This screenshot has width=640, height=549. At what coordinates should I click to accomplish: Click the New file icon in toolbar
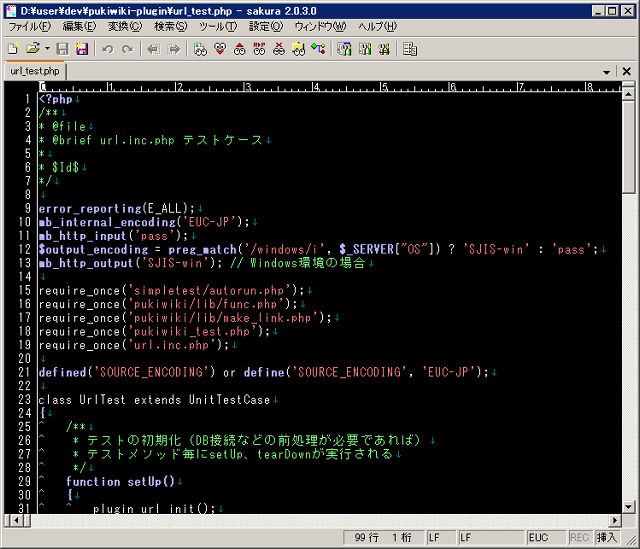(13, 48)
